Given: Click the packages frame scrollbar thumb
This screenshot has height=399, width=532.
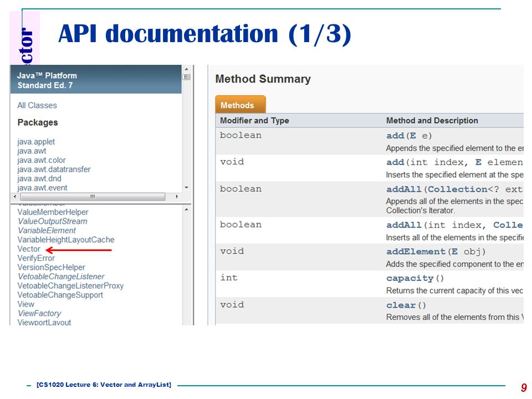Looking at the screenshot, I should click(x=186, y=76).
